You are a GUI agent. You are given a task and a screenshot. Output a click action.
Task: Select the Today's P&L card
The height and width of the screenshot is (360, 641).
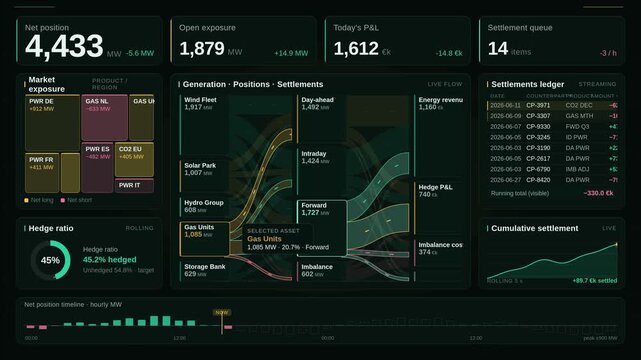[x=397, y=41]
